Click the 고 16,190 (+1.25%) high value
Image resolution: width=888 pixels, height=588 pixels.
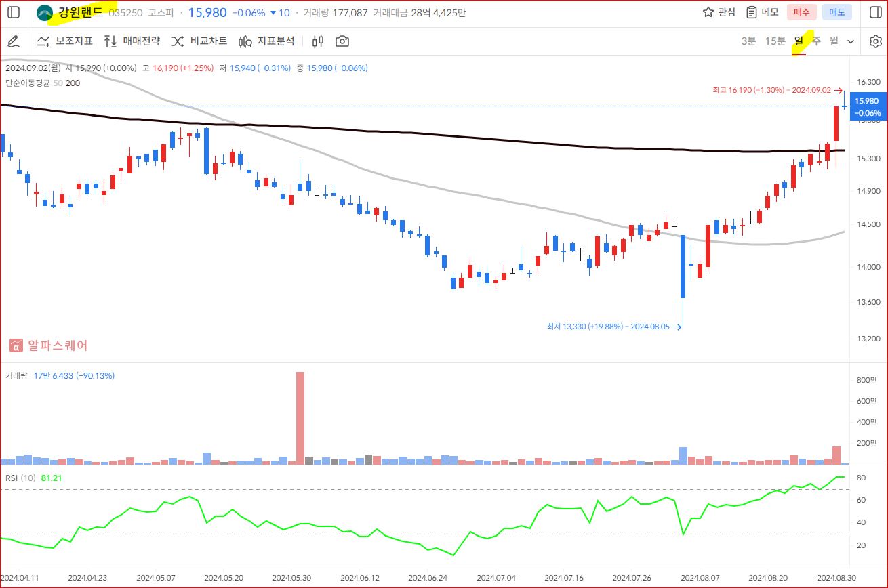[x=178, y=68]
